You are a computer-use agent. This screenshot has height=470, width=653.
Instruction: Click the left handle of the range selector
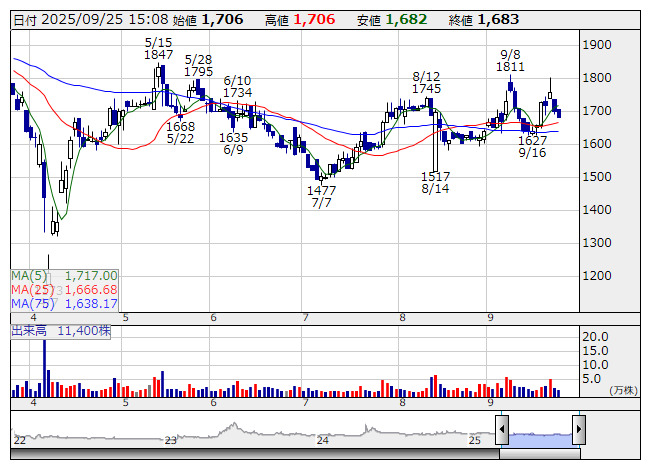click(x=503, y=430)
